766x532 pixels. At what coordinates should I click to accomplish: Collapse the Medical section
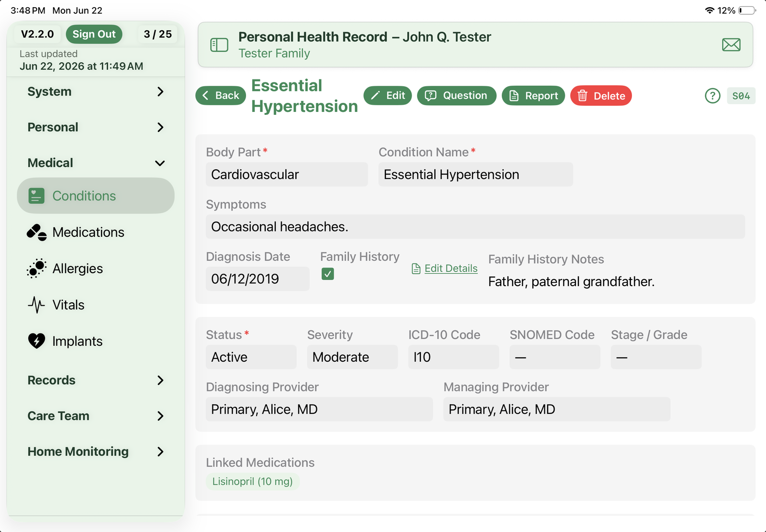pyautogui.click(x=96, y=163)
